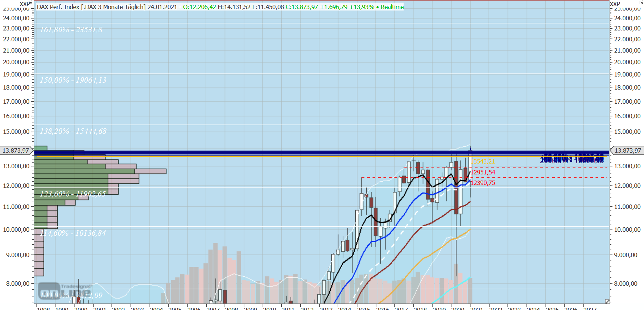
Task: Click 24.000,00 on the right price axis
Action: tap(627, 18)
